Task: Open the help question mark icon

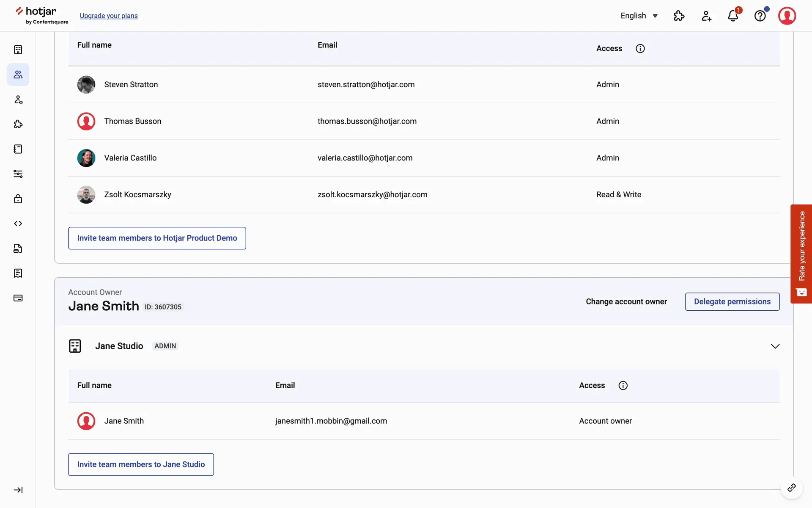Action: [760, 16]
